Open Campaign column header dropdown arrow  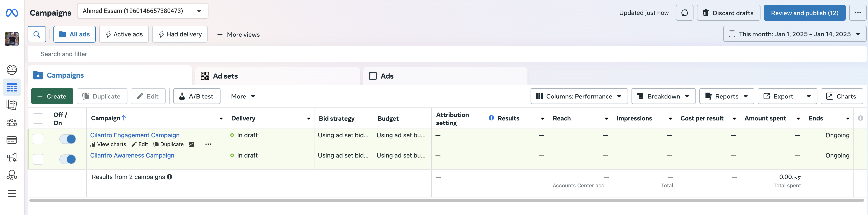[221, 118]
